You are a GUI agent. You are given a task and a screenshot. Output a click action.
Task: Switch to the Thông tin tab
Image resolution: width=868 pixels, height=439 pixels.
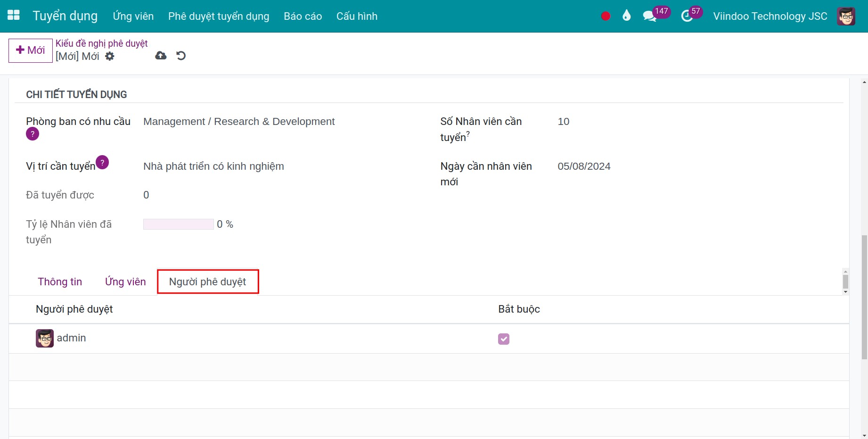pos(60,282)
